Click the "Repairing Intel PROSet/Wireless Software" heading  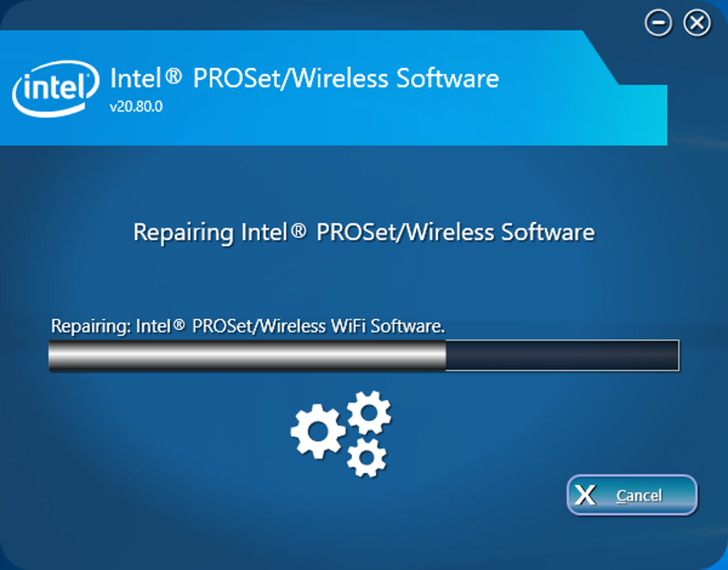(x=364, y=232)
